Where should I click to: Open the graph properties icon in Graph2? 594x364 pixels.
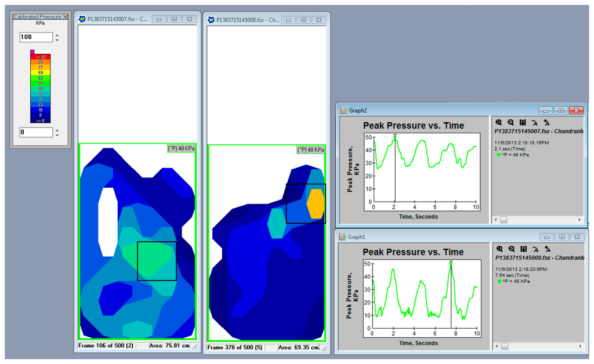pos(522,122)
